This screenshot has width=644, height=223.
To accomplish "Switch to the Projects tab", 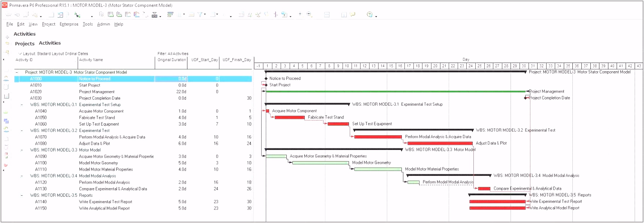I will tap(25, 43).
